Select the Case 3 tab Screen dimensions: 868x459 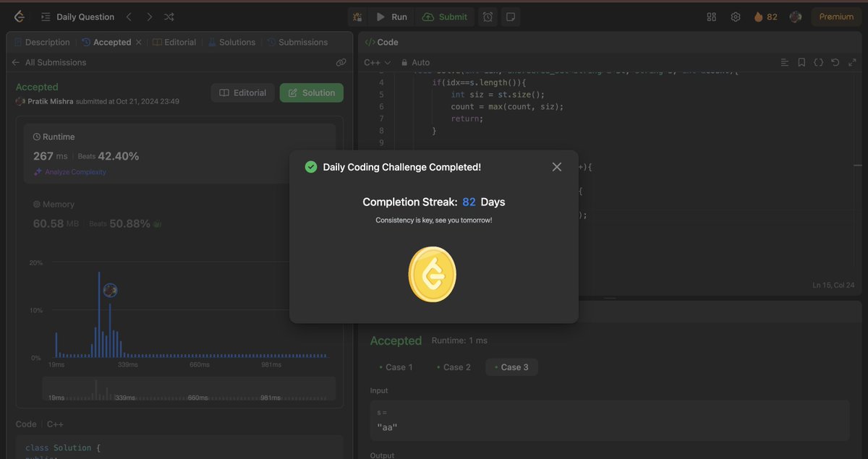click(x=511, y=367)
